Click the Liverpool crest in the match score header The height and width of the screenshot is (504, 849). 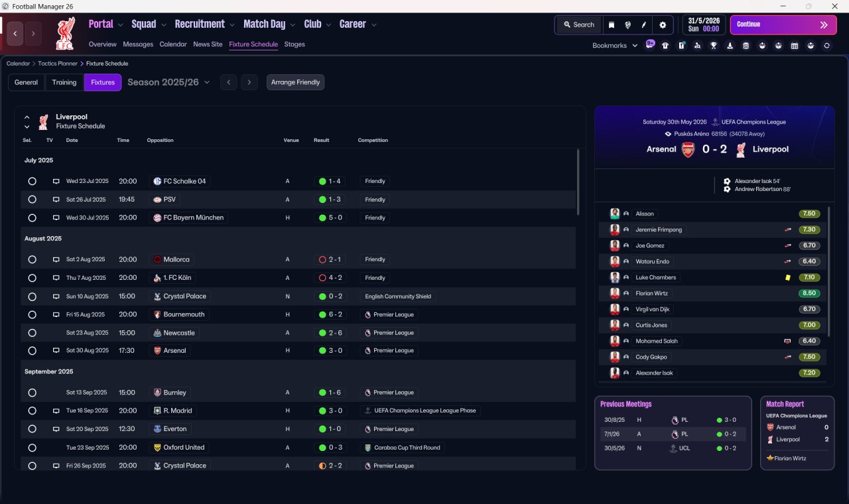[741, 149]
